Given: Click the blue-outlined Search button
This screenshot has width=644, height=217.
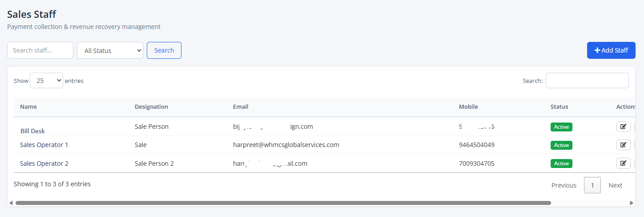Looking at the screenshot, I should coord(164,50).
